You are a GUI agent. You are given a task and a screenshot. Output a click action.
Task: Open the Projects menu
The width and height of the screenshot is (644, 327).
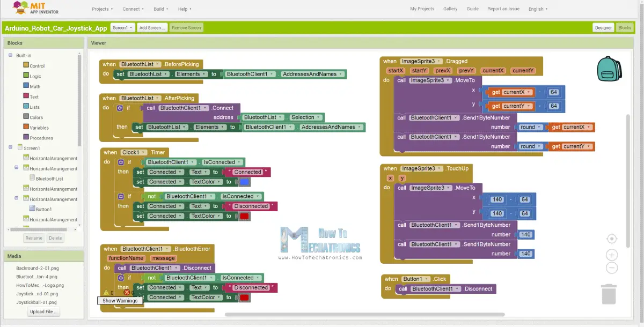(102, 9)
